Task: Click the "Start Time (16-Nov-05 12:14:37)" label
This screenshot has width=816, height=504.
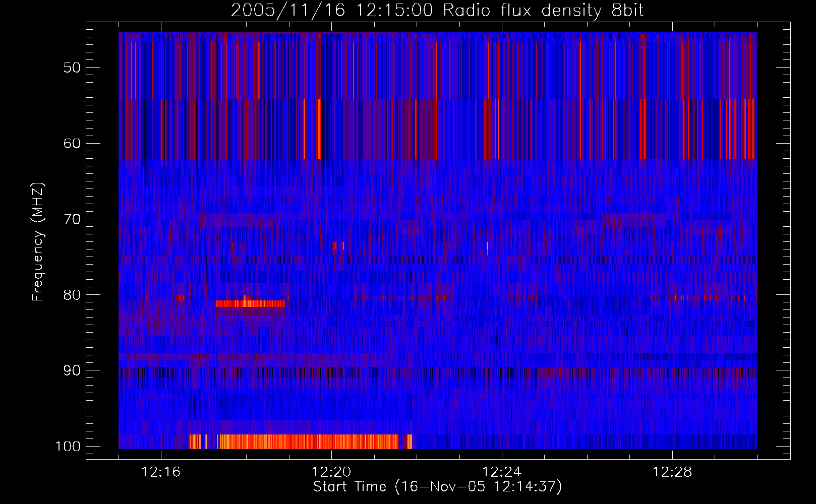Action: coord(437,487)
